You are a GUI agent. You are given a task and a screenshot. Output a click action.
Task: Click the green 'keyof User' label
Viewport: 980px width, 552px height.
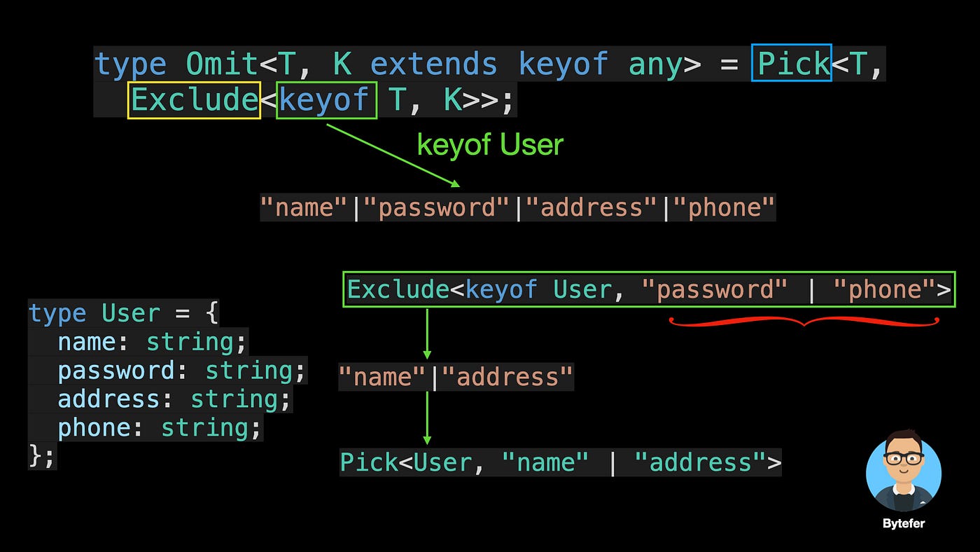click(x=490, y=145)
